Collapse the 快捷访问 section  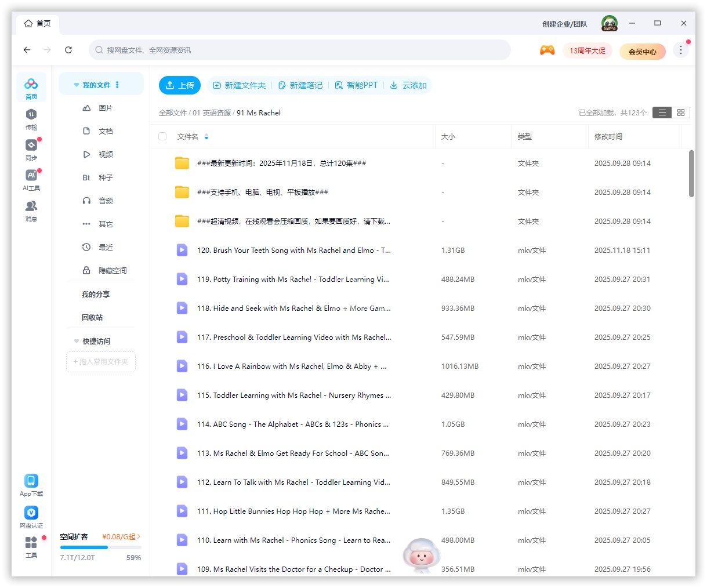coord(76,341)
